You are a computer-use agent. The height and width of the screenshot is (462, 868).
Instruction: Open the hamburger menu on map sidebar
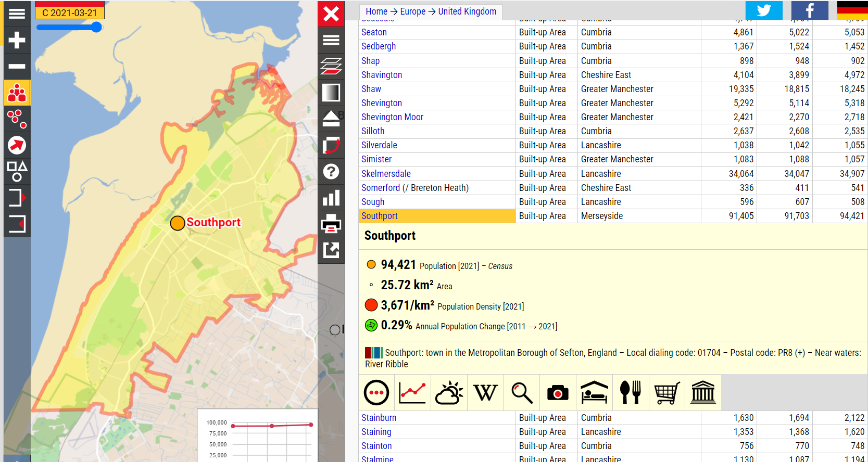17,14
